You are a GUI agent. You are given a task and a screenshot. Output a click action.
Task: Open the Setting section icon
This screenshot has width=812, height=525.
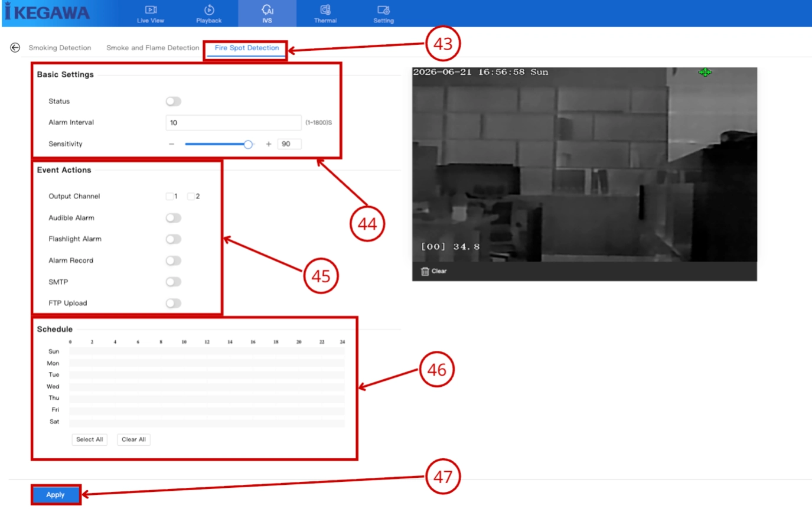pyautogui.click(x=383, y=9)
